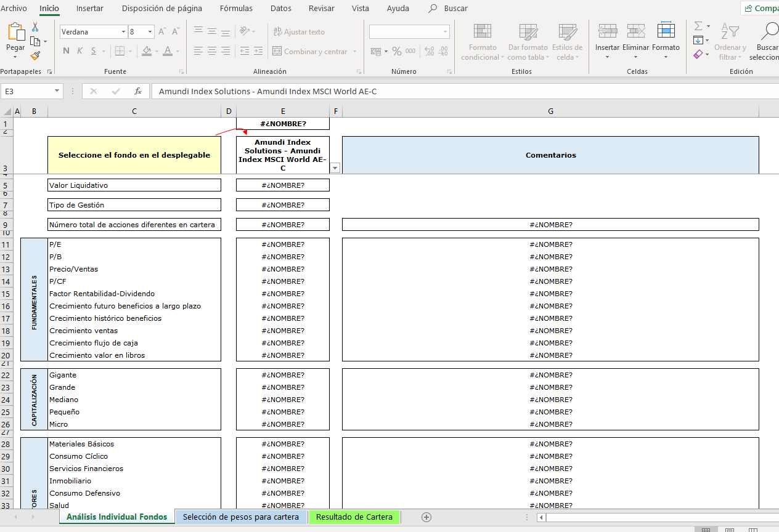Click the Eliminar cells button

coord(635,42)
